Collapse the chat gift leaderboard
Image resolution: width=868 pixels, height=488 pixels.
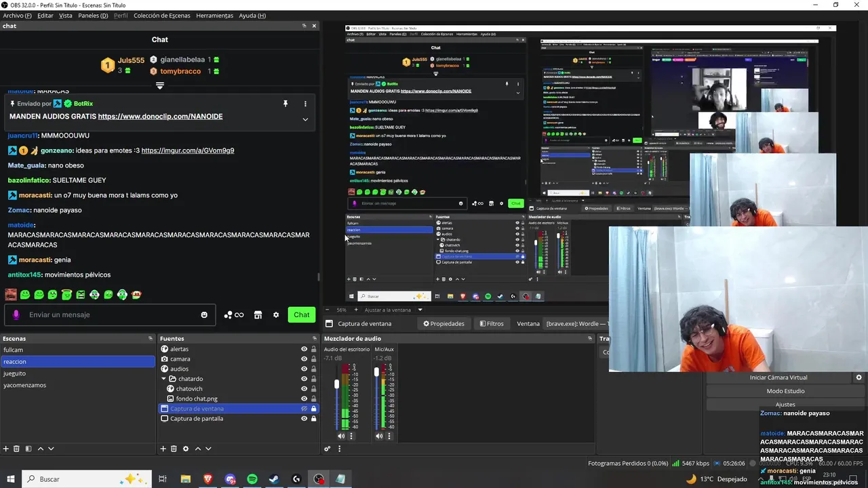(160, 85)
